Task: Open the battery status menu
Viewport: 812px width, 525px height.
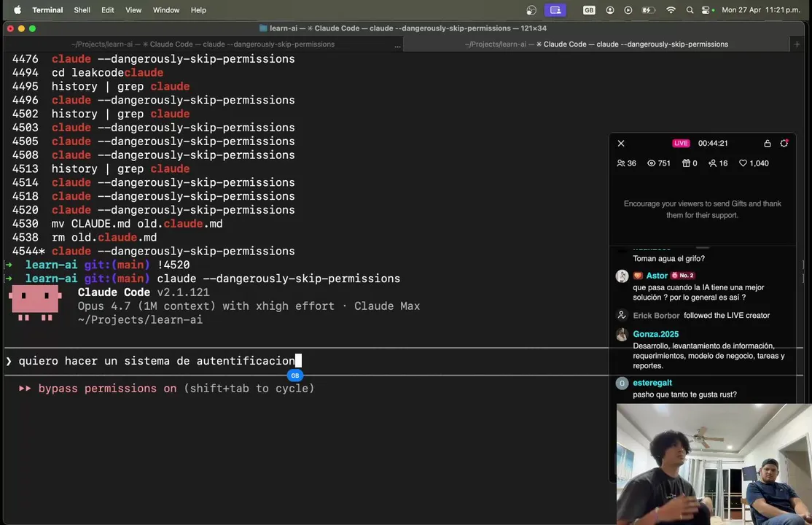Action: tap(648, 10)
